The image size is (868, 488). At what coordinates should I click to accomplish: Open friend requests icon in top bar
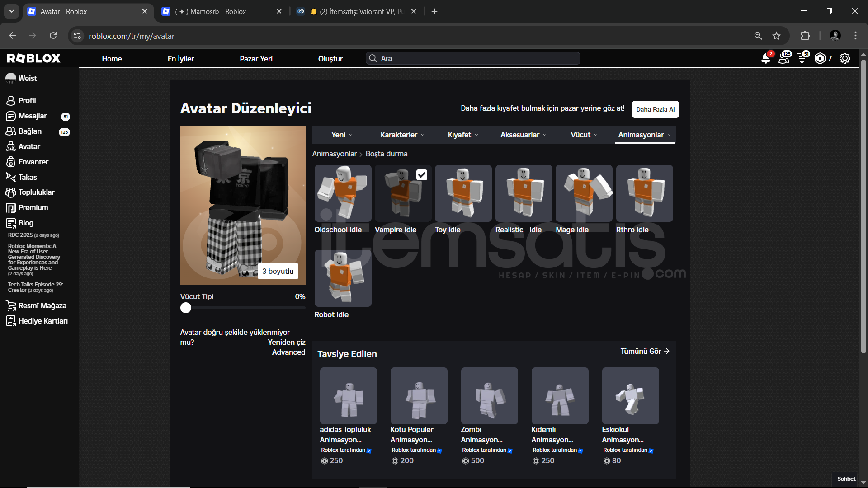[784, 58]
